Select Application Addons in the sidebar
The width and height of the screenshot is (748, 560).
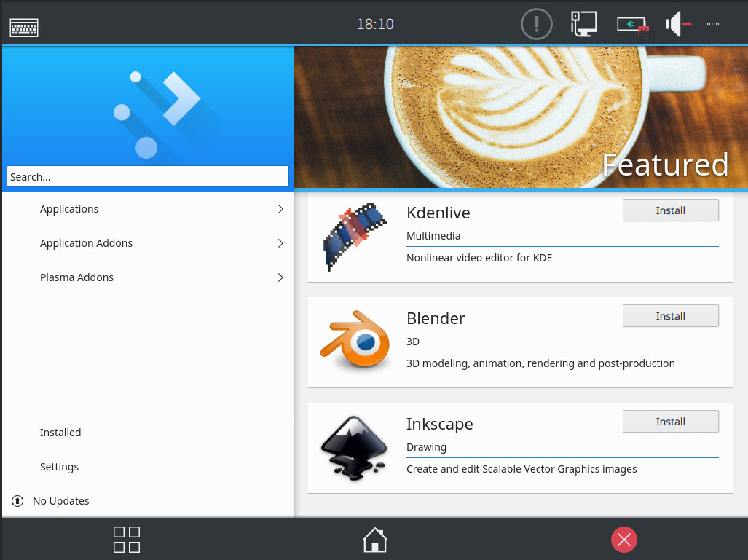point(148,243)
